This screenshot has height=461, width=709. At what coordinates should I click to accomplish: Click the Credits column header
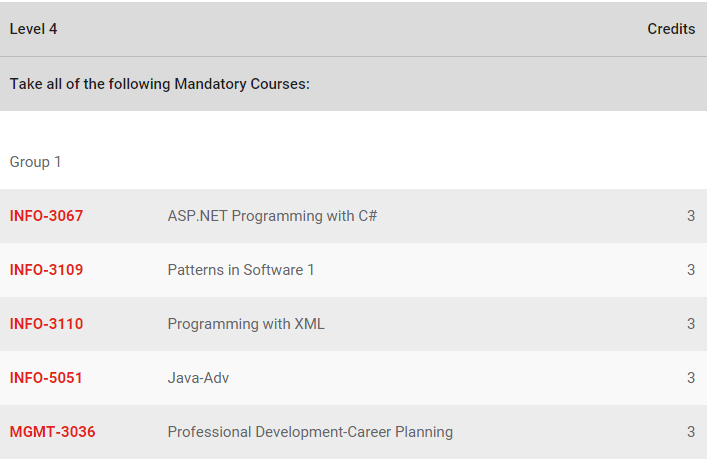pos(671,29)
